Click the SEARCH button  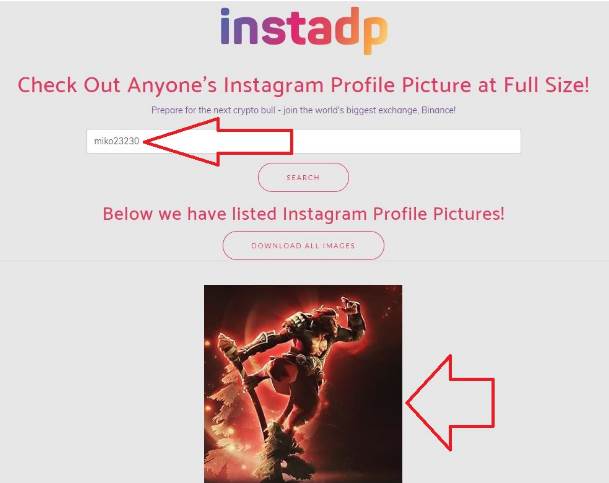coord(303,177)
